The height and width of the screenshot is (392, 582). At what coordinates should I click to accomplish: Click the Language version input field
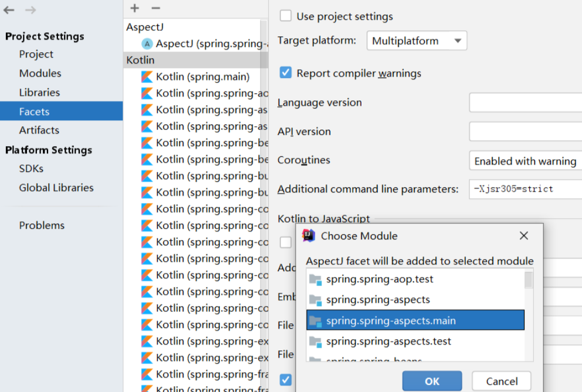525,102
